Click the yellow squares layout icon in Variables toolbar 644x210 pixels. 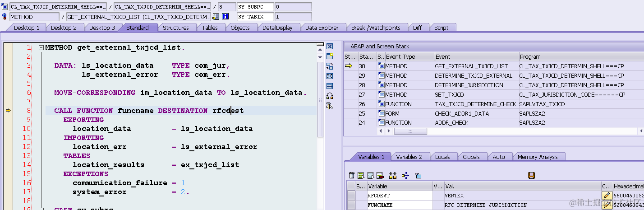point(392,175)
